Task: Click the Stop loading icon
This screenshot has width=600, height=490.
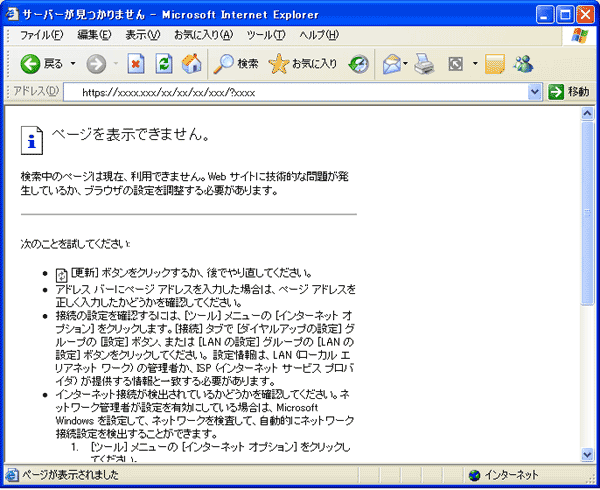Action: [x=136, y=63]
